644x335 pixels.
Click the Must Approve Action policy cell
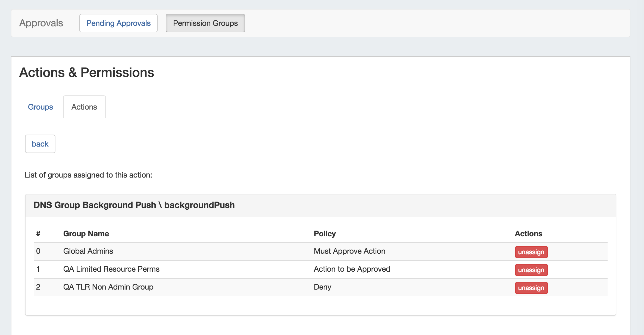(349, 251)
